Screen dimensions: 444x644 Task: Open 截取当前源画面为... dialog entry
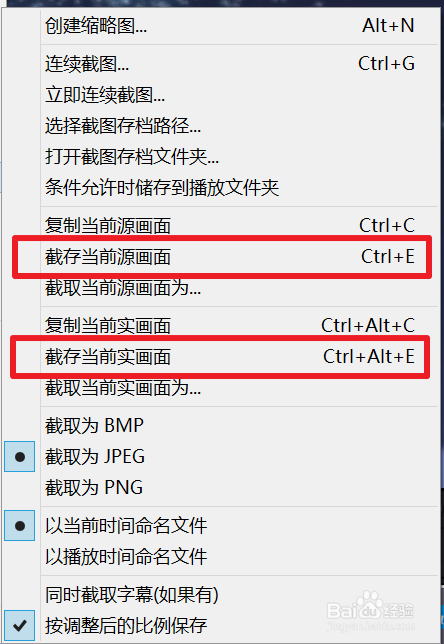coord(222,288)
